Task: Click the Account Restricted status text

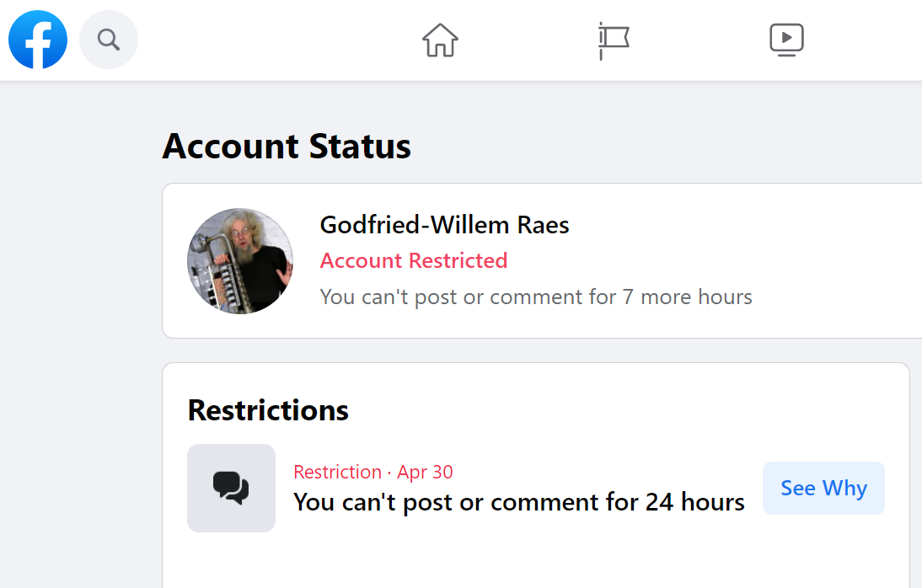Action: (x=413, y=260)
